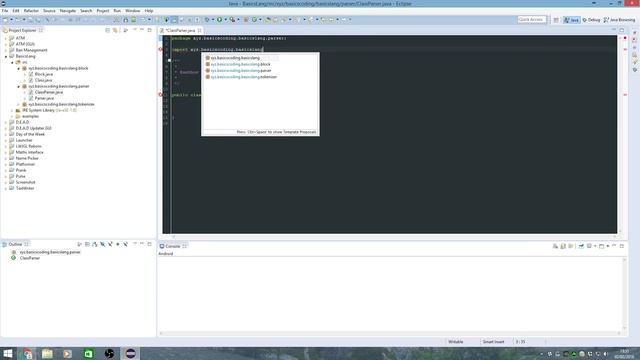This screenshot has height=360, width=640.
Task: Open the File menu
Action: 5,11
